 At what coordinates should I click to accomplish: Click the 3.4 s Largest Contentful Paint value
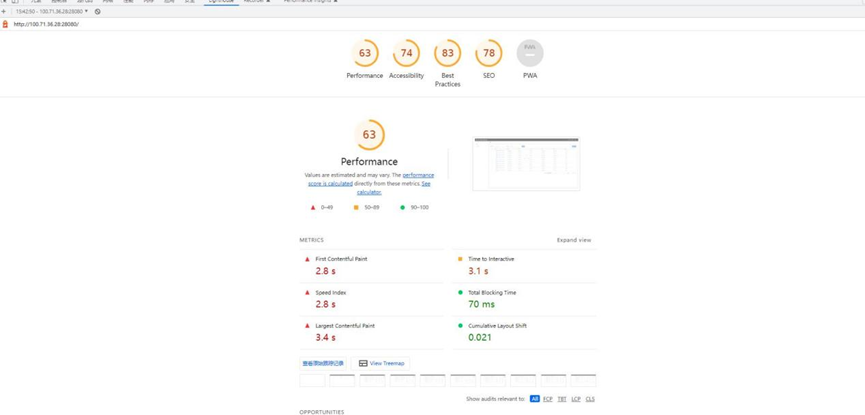click(325, 337)
